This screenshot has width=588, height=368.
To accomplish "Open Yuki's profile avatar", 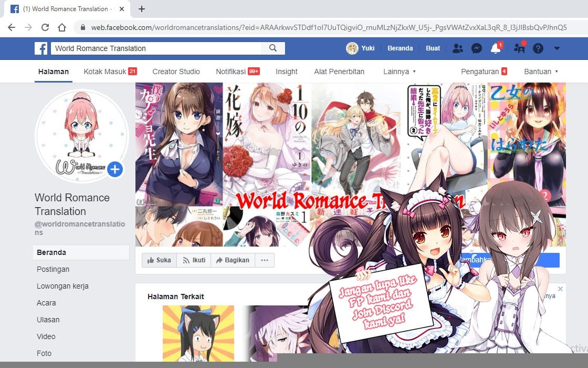I will click(x=352, y=48).
